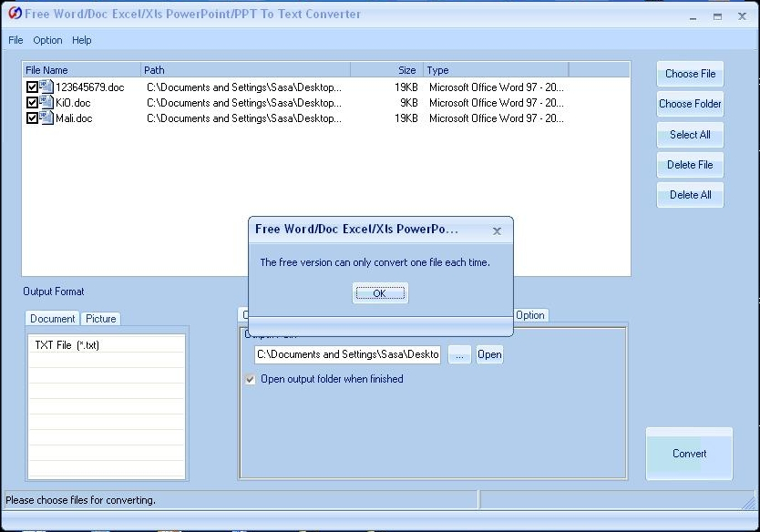Sort by the Type column header

pos(496,70)
